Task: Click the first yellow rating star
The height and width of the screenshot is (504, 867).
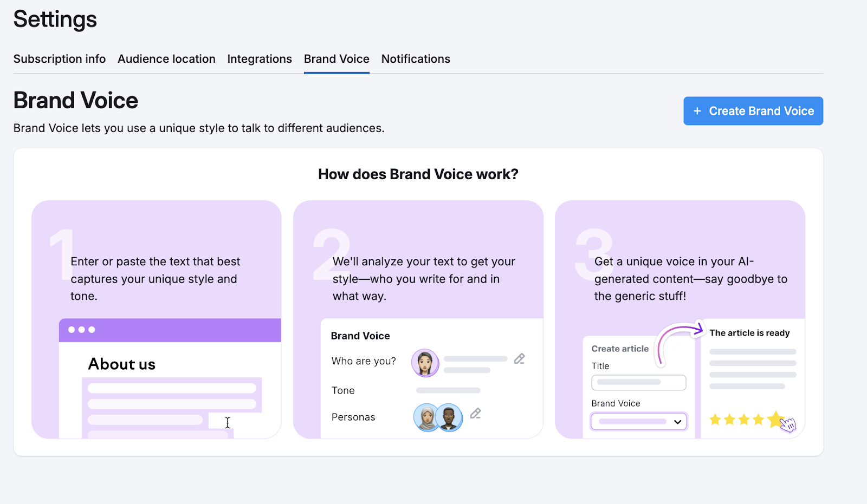Action: [715, 420]
